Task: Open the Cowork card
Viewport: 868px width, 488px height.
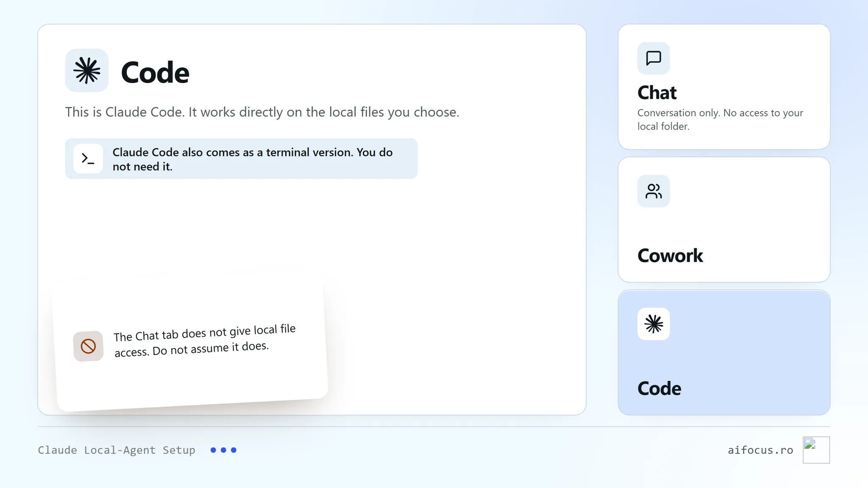Action: (x=724, y=219)
